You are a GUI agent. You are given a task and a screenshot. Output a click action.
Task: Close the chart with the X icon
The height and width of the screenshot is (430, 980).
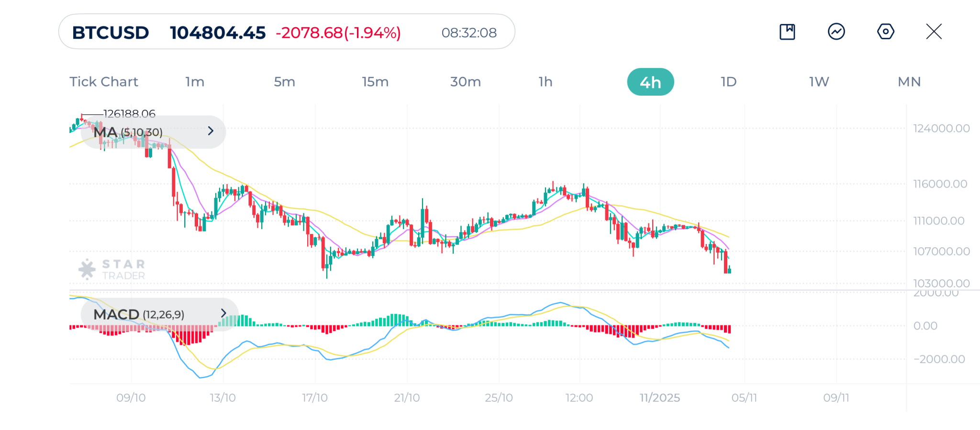coord(934,32)
